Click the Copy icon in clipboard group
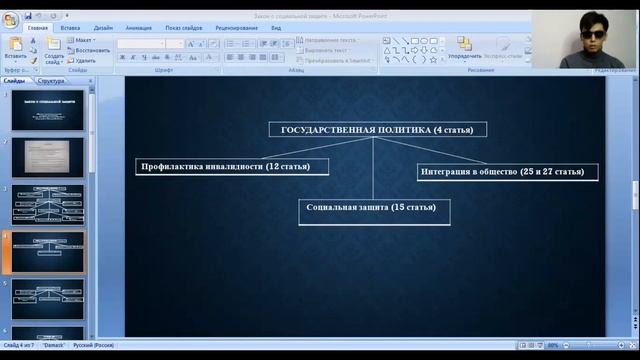 (x=33, y=51)
